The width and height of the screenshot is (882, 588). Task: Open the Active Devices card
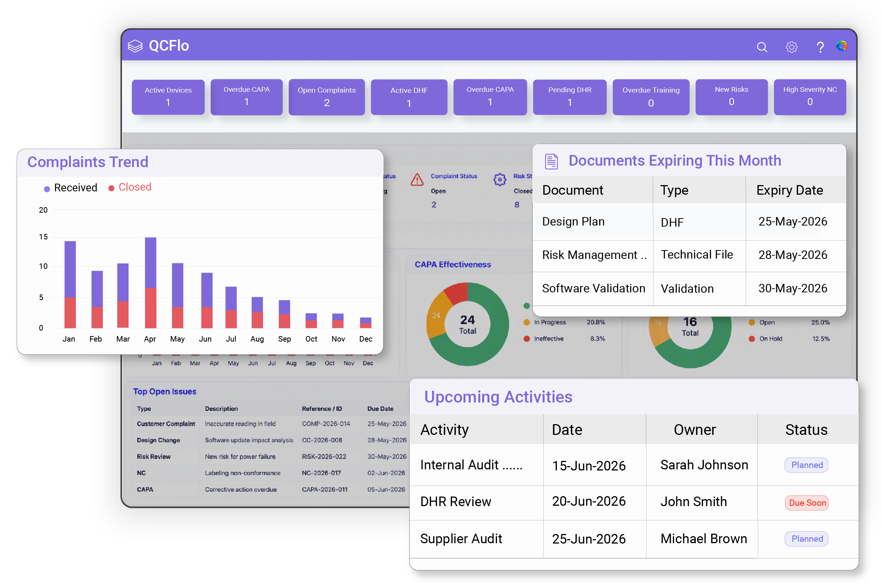tap(168, 97)
